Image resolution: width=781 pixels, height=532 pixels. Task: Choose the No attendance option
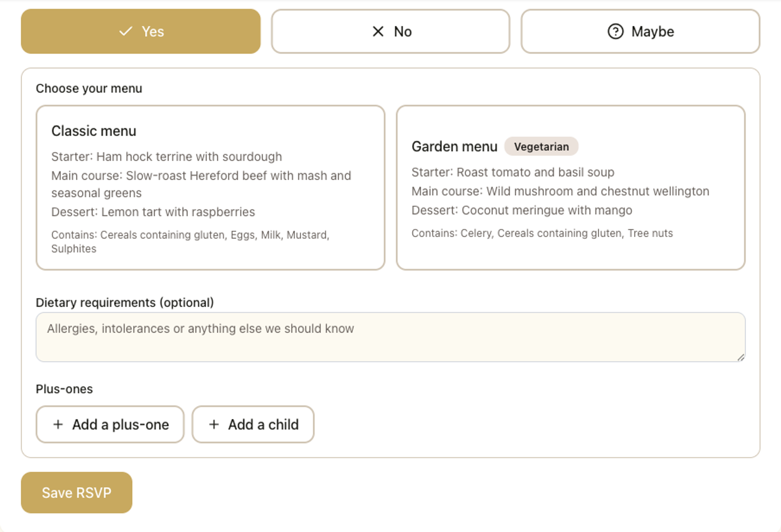pos(390,31)
